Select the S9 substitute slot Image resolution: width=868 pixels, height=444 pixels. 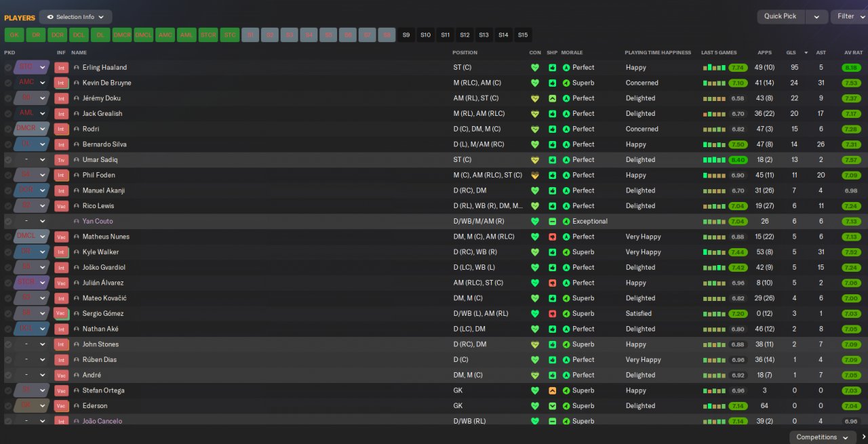[x=406, y=35]
